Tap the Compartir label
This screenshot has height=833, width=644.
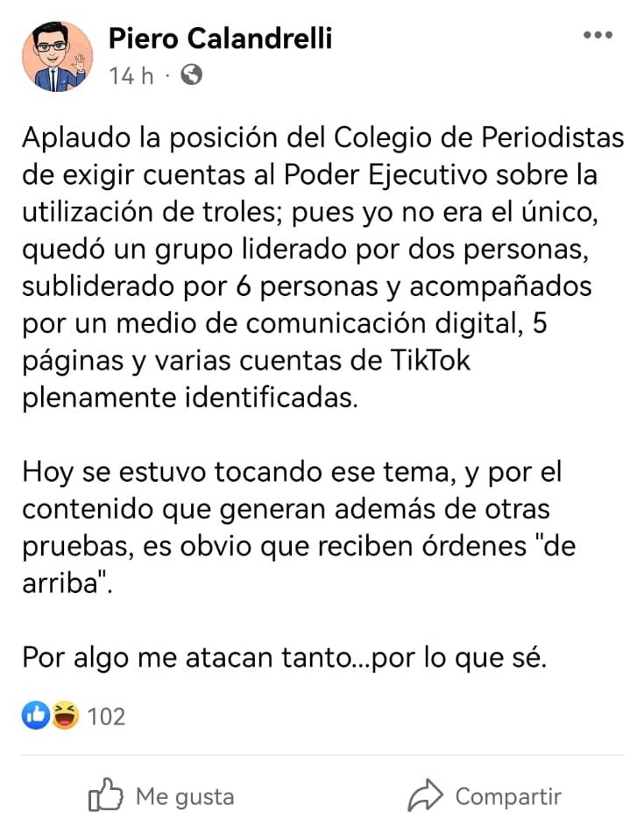coord(508,797)
